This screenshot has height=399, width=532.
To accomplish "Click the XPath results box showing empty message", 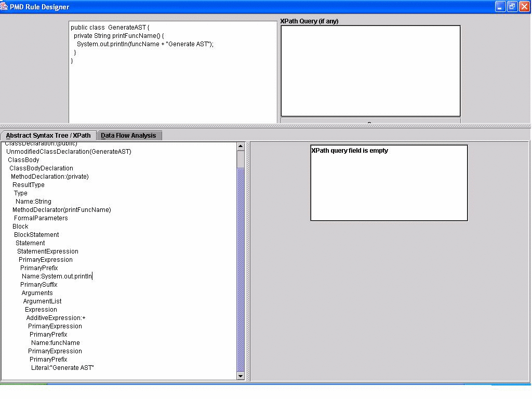I will (389, 183).
